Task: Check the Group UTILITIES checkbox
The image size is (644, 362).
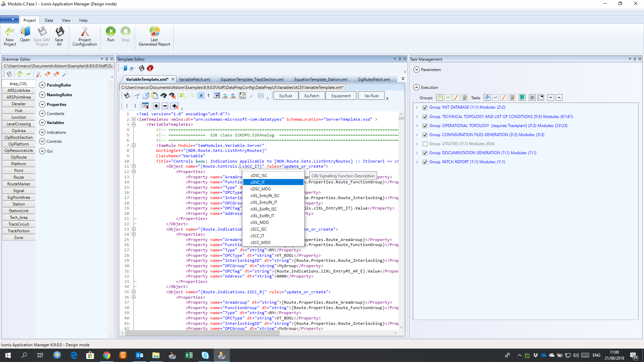Action: [x=425, y=144]
